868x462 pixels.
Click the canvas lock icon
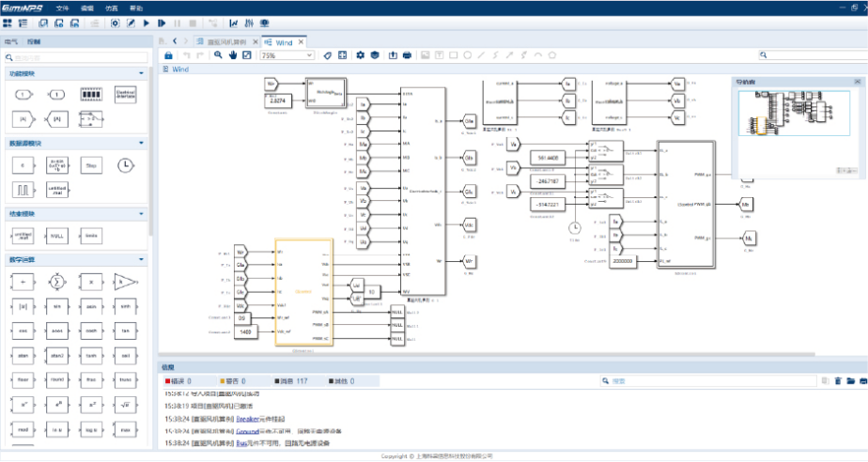pyautogui.click(x=169, y=55)
